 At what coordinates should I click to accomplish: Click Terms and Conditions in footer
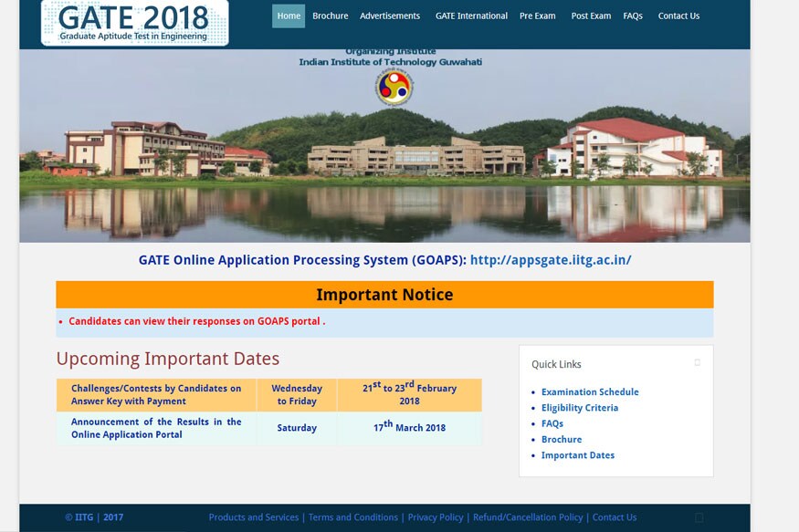(x=353, y=517)
